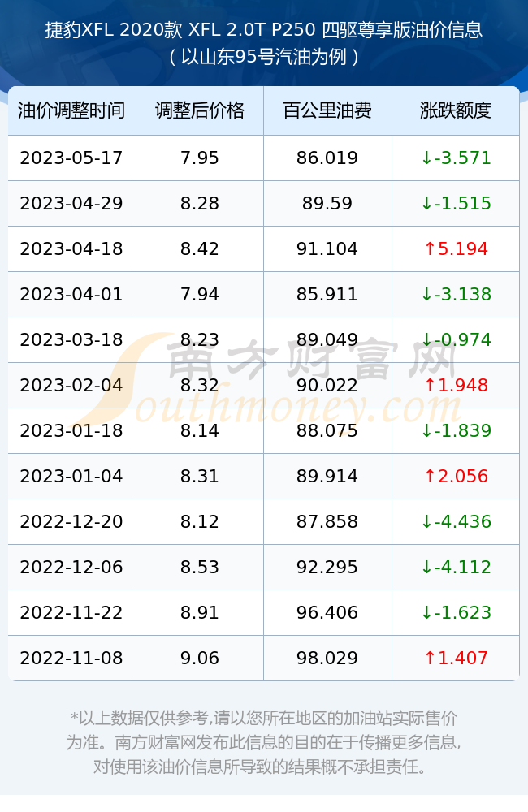
Task: Click the green down arrow beside -4.112
Action: coord(426,567)
